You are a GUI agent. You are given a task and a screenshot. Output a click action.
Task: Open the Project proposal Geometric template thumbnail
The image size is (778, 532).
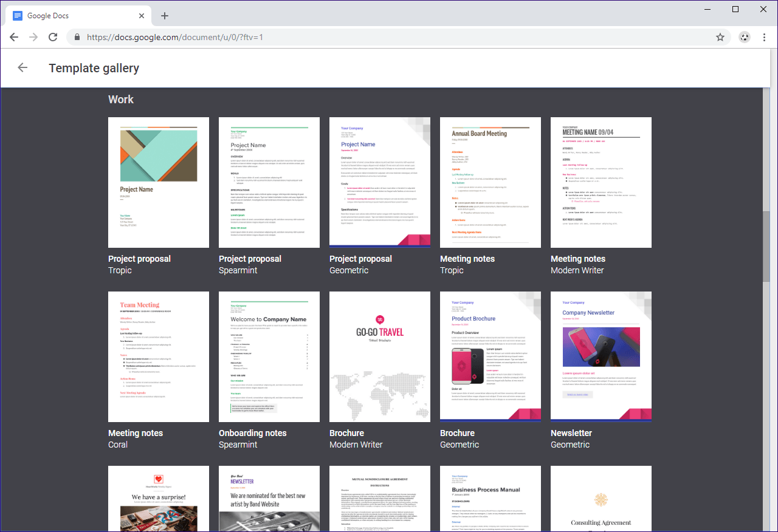pyautogui.click(x=380, y=182)
